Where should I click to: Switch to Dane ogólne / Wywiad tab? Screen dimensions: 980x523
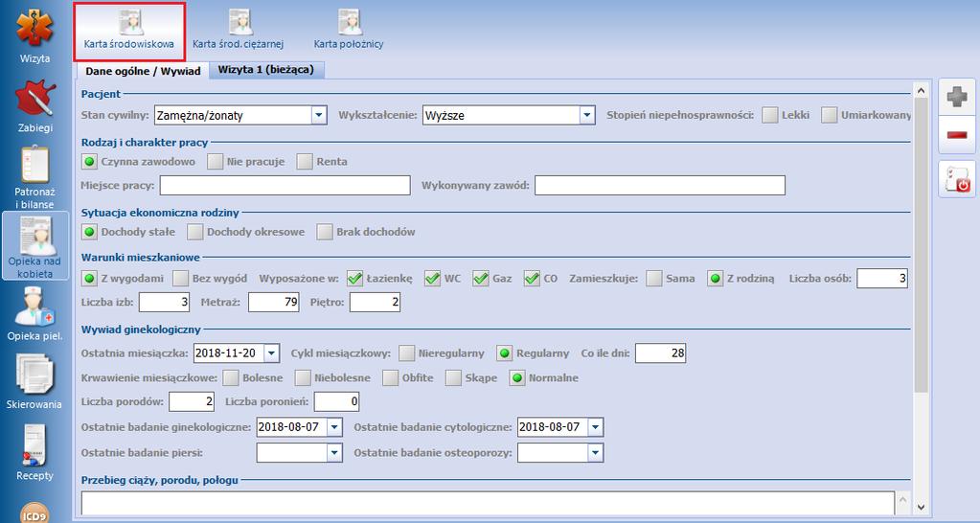point(143,71)
